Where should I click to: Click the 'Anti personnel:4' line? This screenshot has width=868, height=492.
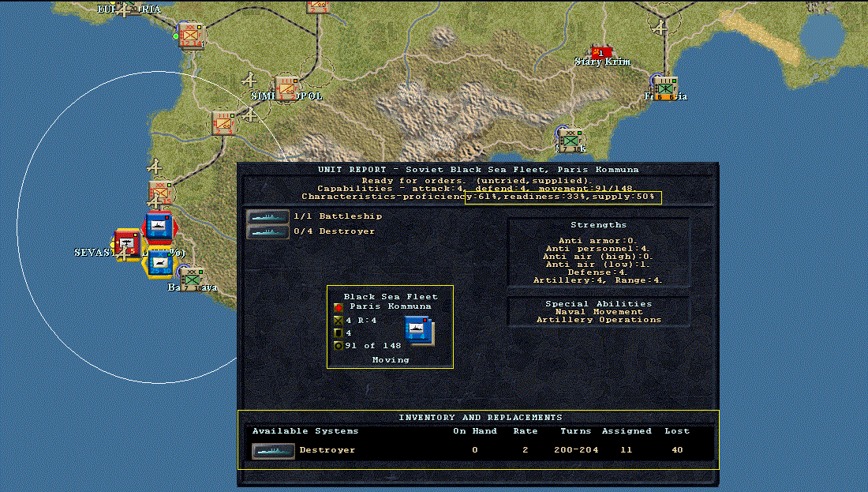pyautogui.click(x=598, y=249)
